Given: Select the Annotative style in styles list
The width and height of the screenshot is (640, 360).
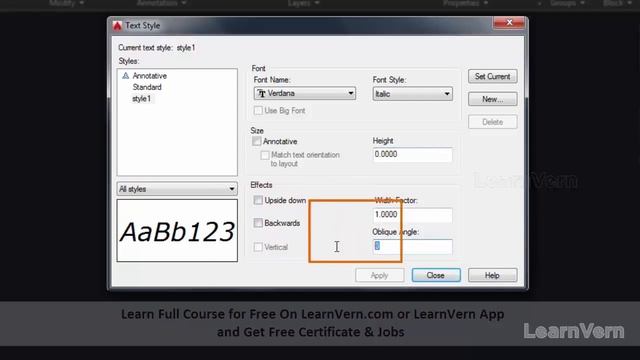Looking at the screenshot, I should click(x=149, y=76).
